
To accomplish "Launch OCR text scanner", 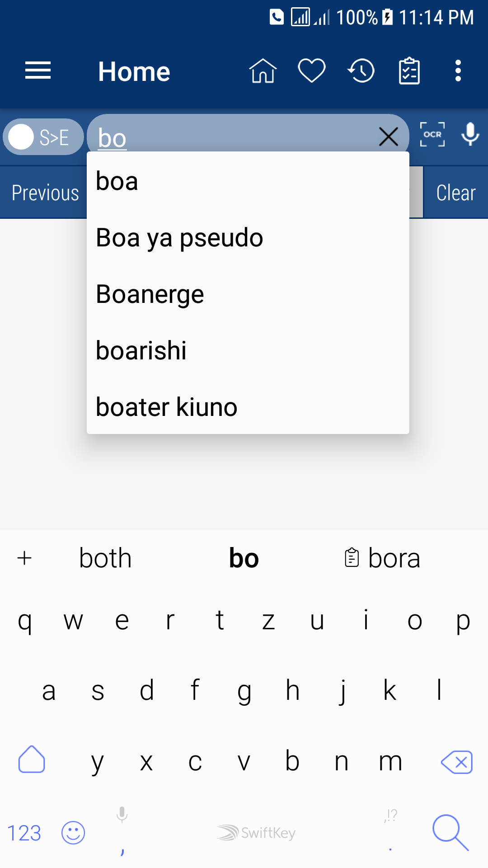I will tap(432, 135).
